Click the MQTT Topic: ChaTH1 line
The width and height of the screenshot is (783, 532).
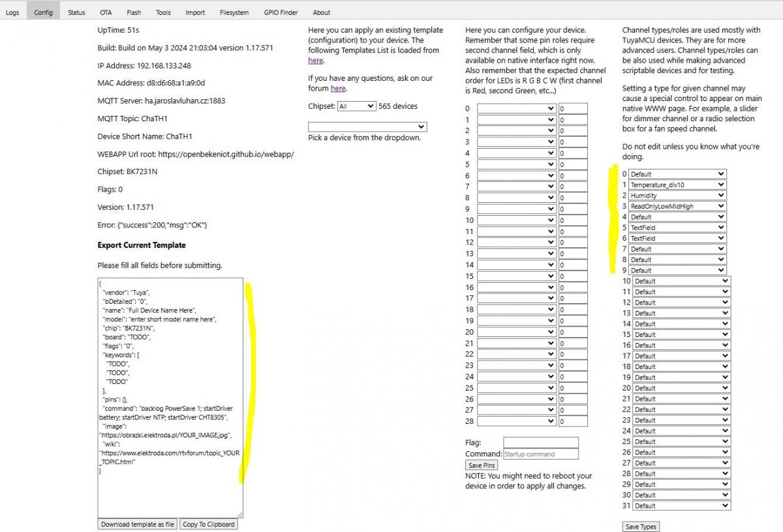click(x=132, y=119)
